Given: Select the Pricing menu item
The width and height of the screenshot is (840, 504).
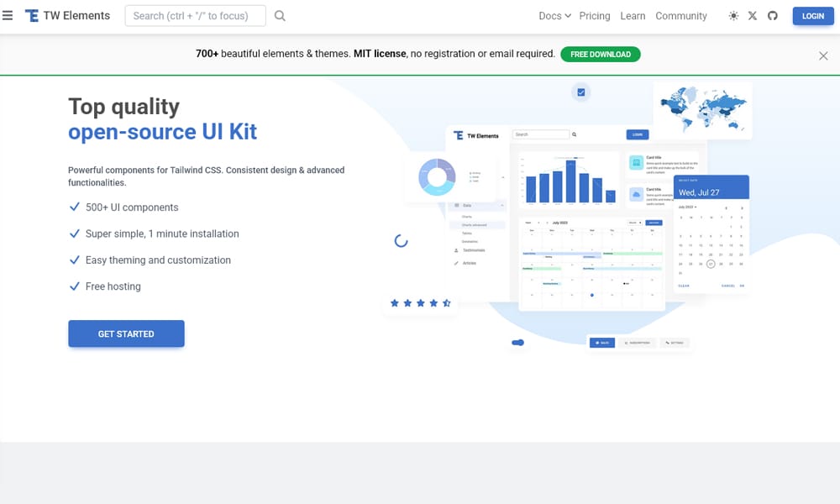Looking at the screenshot, I should click(594, 15).
